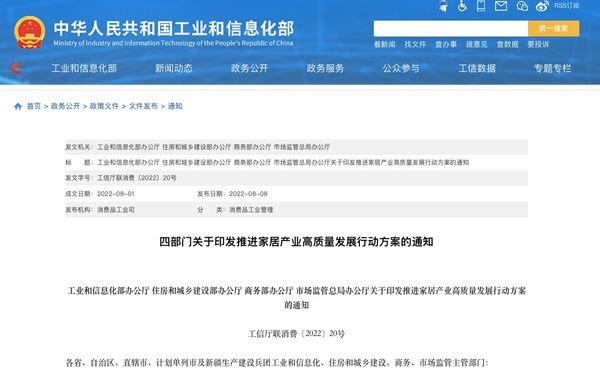Click the home icon in breadcrumb
600x373 pixels.
18,106
